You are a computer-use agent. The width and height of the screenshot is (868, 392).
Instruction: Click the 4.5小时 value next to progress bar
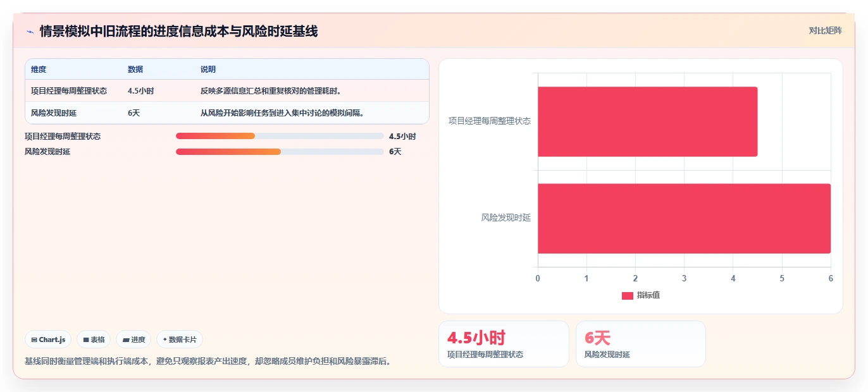click(x=402, y=136)
